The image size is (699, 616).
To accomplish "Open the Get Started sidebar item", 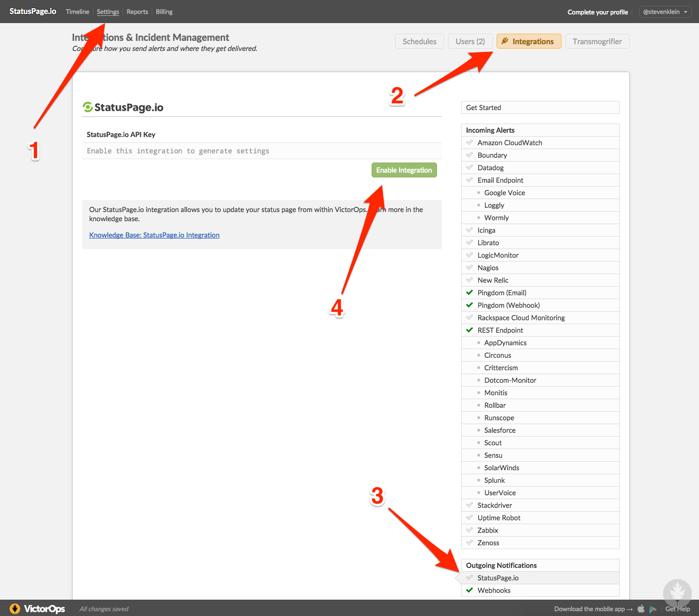I will pos(540,108).
